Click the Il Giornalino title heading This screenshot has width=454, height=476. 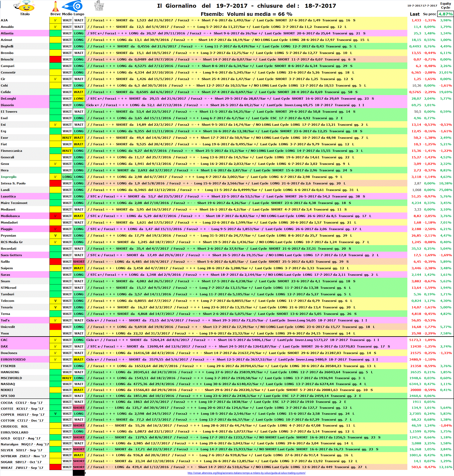click(x=246, y=6)
